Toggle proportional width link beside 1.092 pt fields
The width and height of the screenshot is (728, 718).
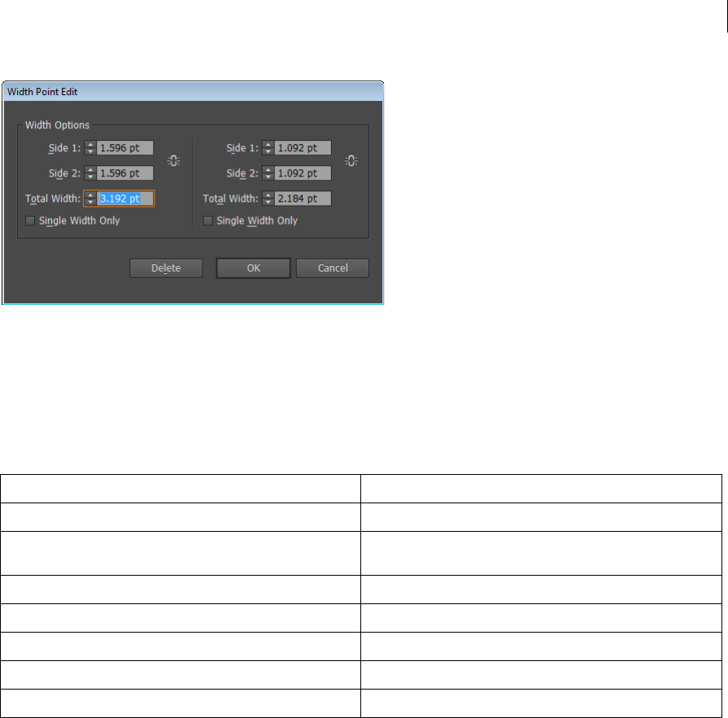pos(351,160)
